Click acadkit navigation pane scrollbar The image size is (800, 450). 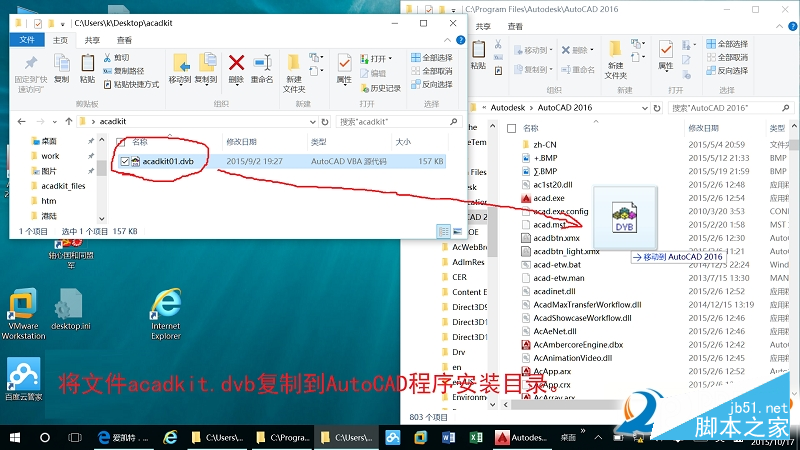tap(102, 168)
